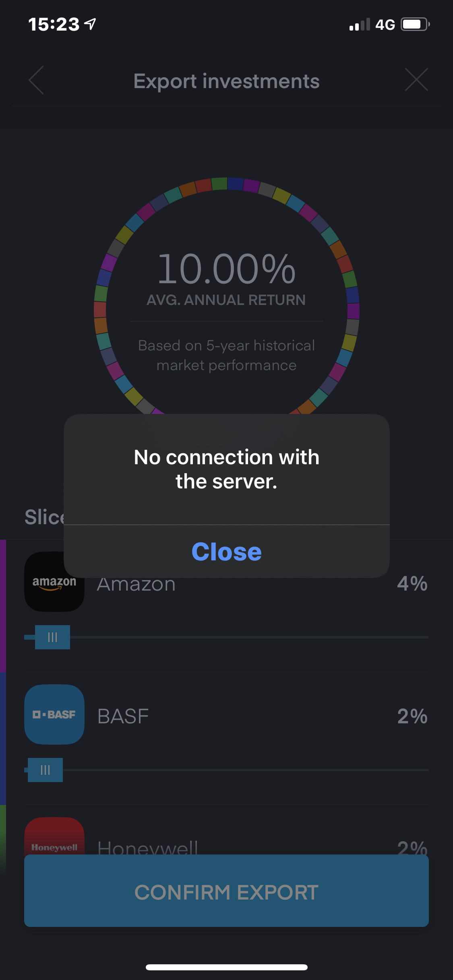The image size is (453, 980).
Task: Select the BASF company name
Action: (x=123, y=716)
